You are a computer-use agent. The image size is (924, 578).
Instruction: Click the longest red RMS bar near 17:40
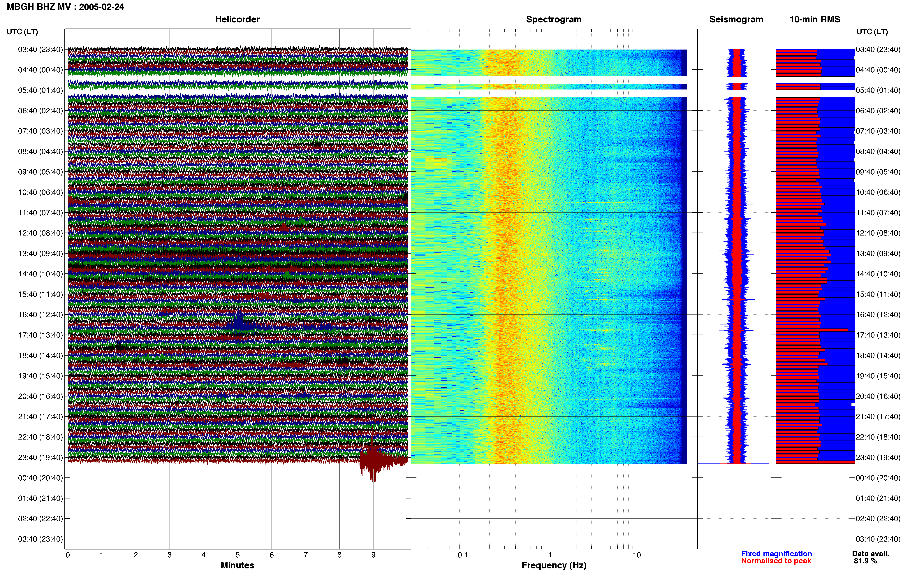click(x=812, y=330)
